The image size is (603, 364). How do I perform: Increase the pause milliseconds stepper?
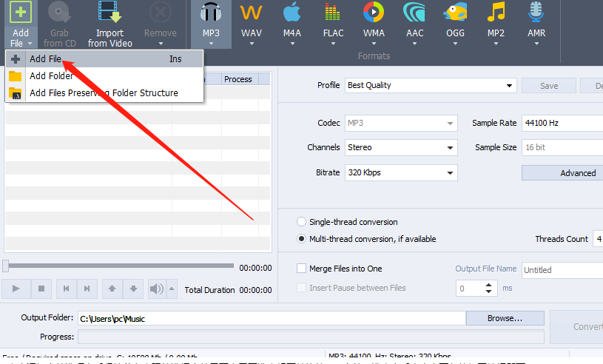tap(488, 285)
